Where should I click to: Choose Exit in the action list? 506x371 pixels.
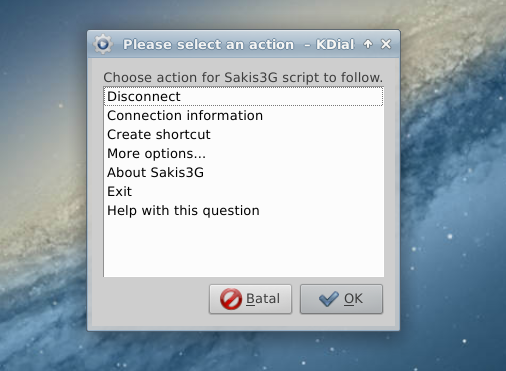tap(244, 191)
